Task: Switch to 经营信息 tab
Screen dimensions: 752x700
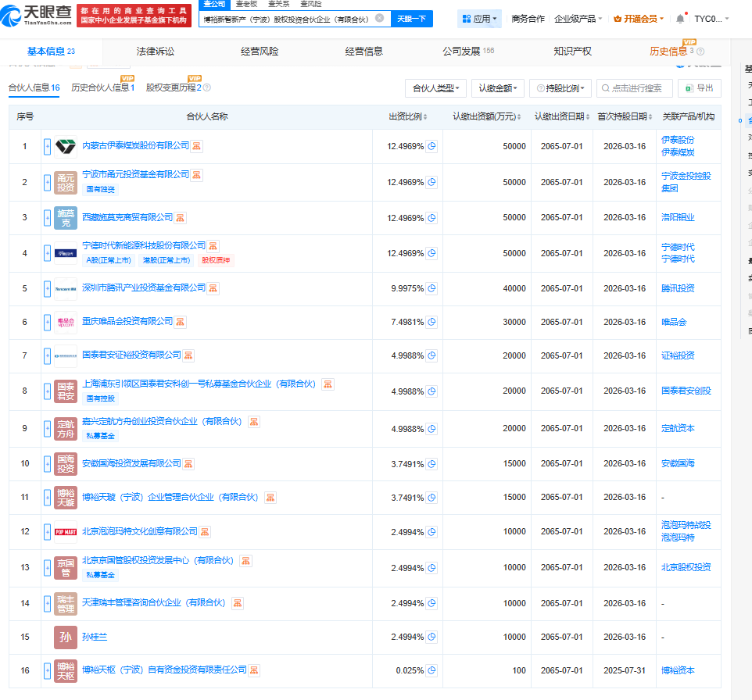Action: click(364, 52)
